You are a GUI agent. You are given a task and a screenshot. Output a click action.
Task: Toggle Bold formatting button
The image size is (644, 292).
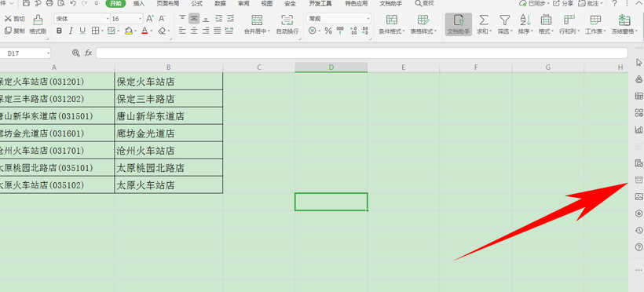[59, 31]
